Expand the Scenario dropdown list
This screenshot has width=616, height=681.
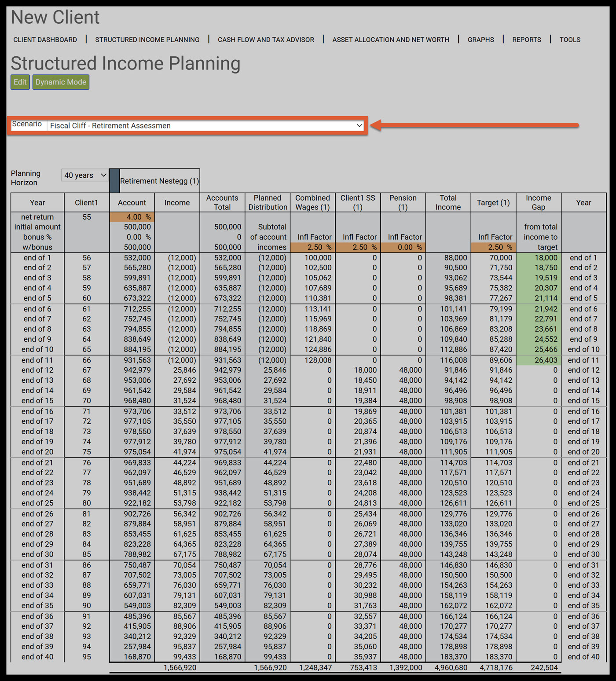pos(205,125)
